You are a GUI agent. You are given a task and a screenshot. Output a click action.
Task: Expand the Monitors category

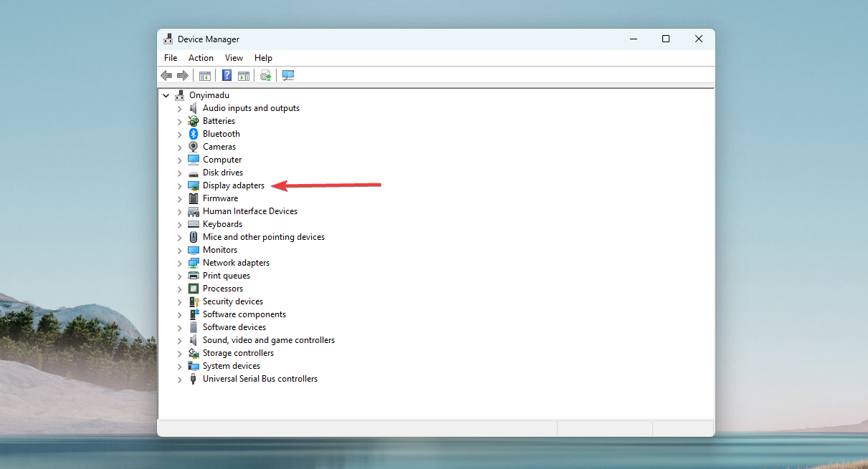pos(179,250)
